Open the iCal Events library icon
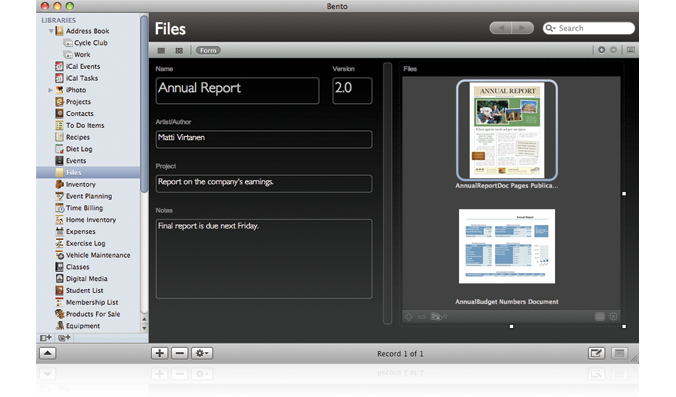This screenshot has height=397, width=676. pyautogui.click(x=59, y=66)
